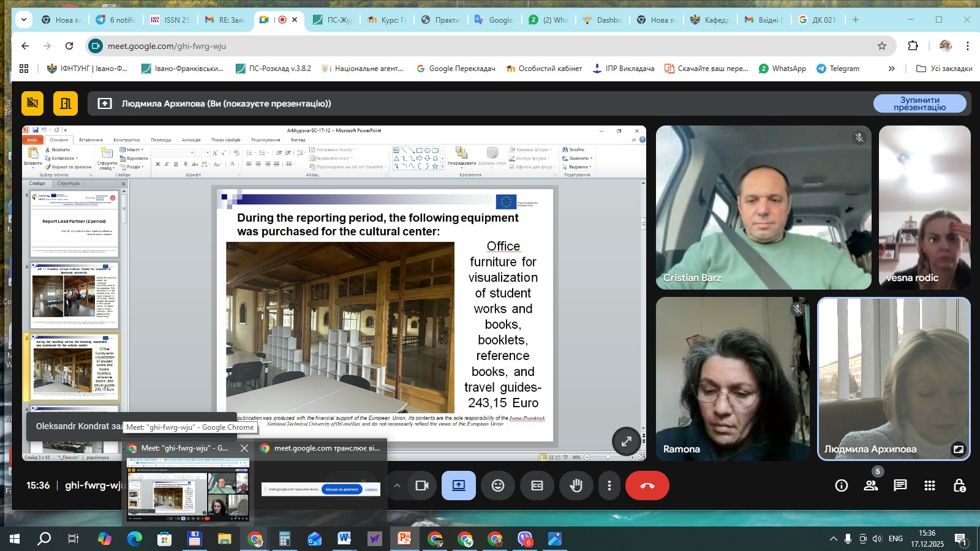The height and width of the screenshot is (551, 980).
Task: Click the yellow door icon at top
Action: click(x=65, y=103)
